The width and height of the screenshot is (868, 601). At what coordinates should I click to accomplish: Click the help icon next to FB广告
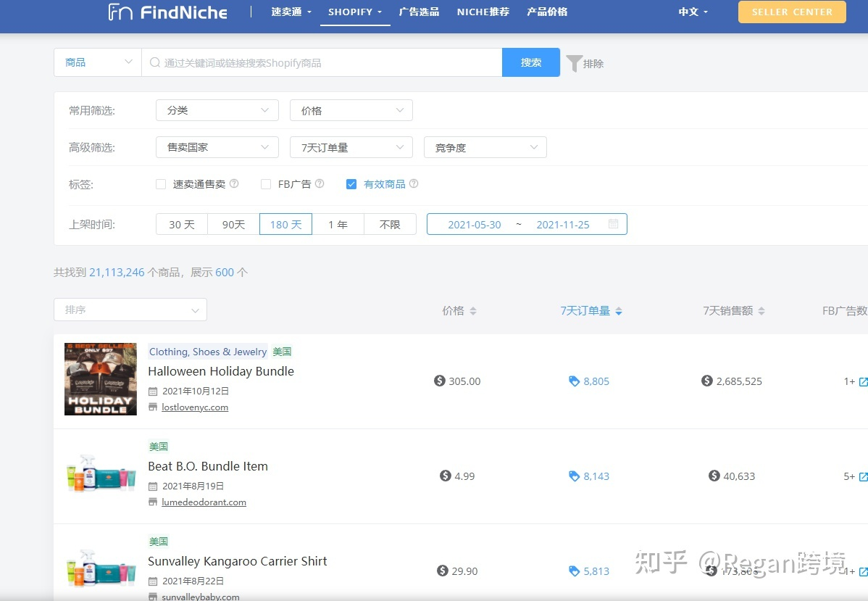[319, 183]
